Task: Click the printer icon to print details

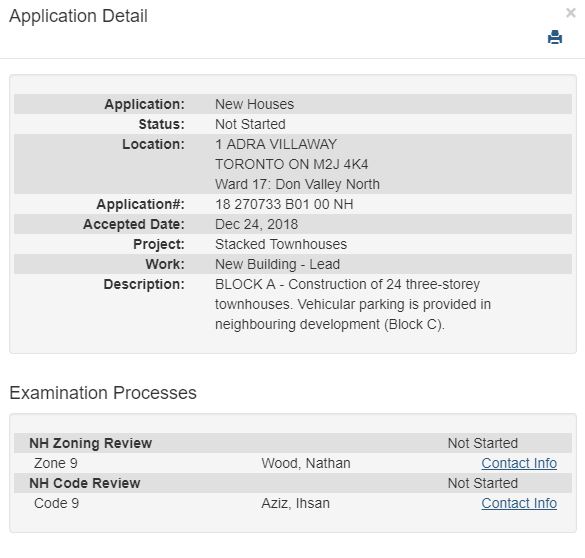Action: pos(555,37)
